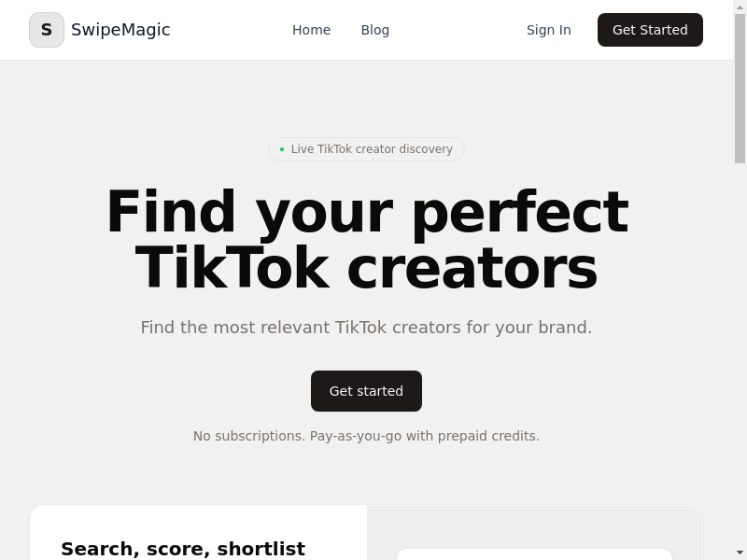
Task: Click the word TikTok in the headline
Action: (232, 269)
